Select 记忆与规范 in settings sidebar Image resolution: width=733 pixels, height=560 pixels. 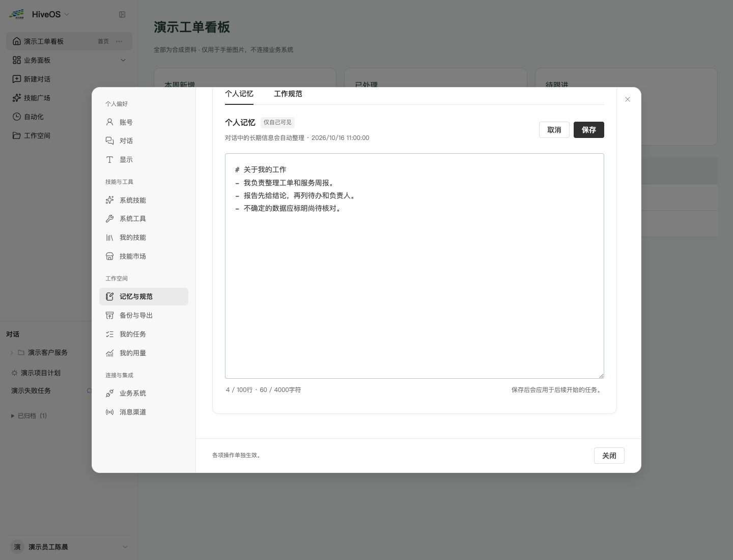click(x=144, y=297)
